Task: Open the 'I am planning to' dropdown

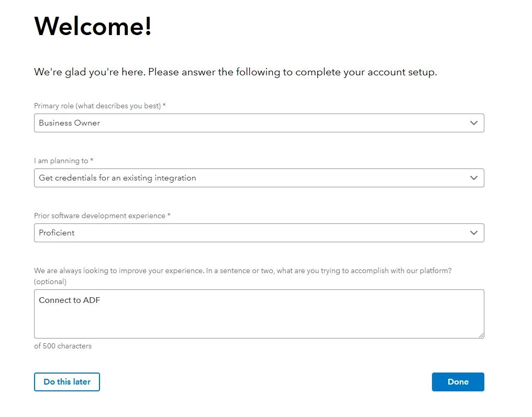Action: coord(259,178)
